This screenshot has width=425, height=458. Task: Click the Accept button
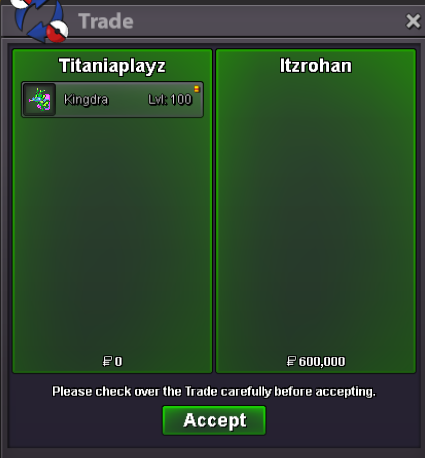[x=214, y=420]
